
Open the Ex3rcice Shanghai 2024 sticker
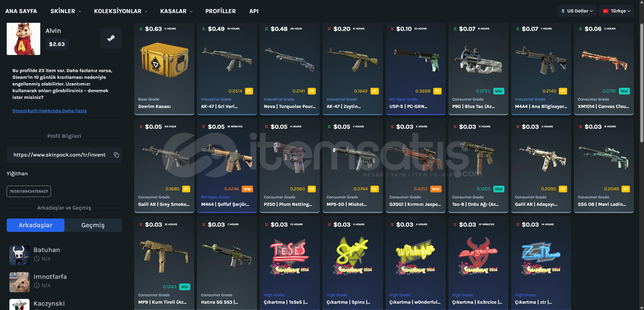[x=478, y=263]
